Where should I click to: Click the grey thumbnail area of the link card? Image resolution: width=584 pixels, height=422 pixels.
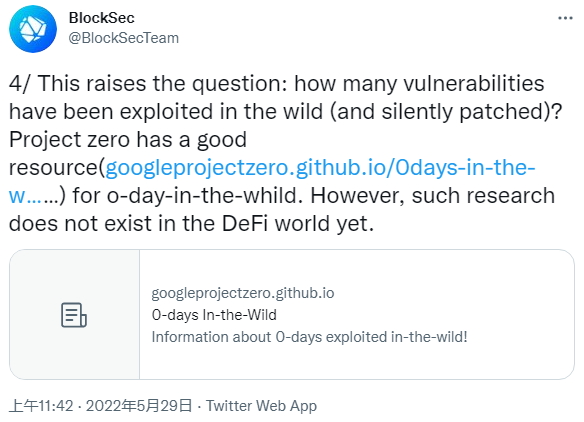(74, 315)
